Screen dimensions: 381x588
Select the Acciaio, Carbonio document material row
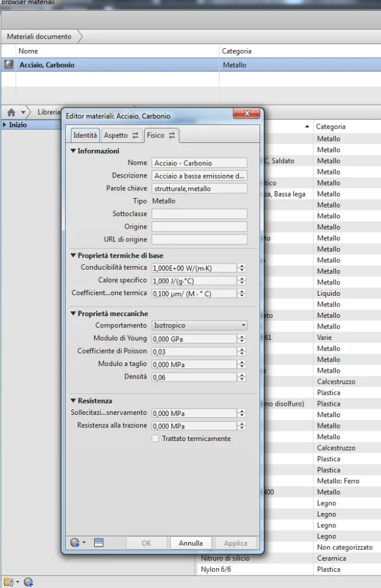(x=191, y=64)
